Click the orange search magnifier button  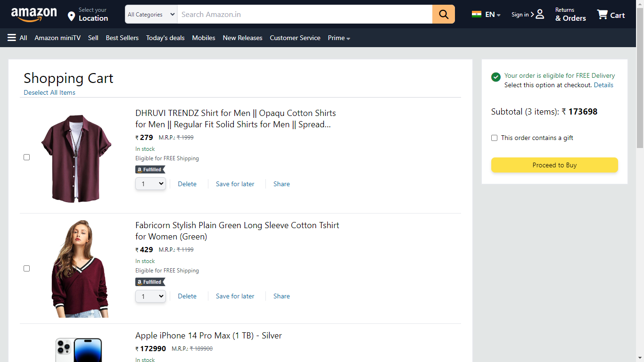(x=443, y=14)
